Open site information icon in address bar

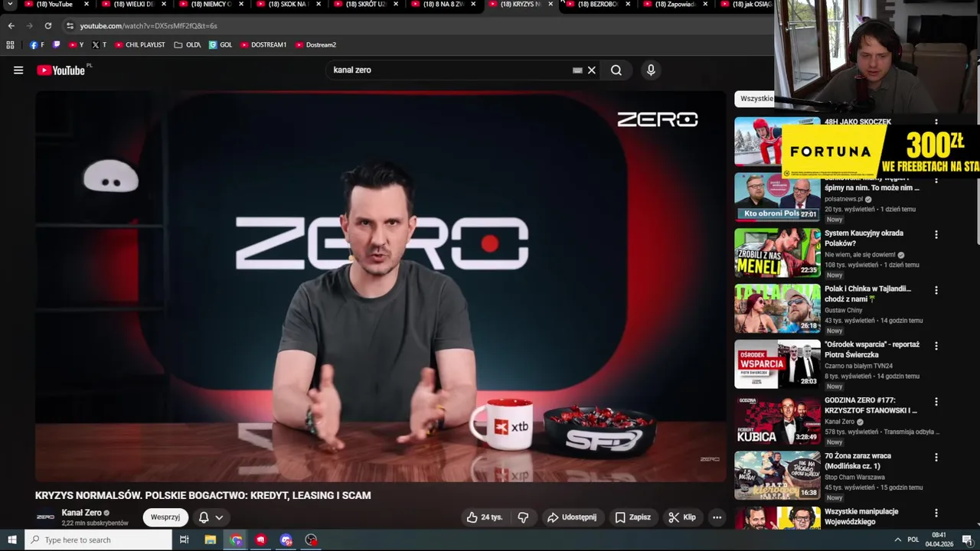click(70, 26)
